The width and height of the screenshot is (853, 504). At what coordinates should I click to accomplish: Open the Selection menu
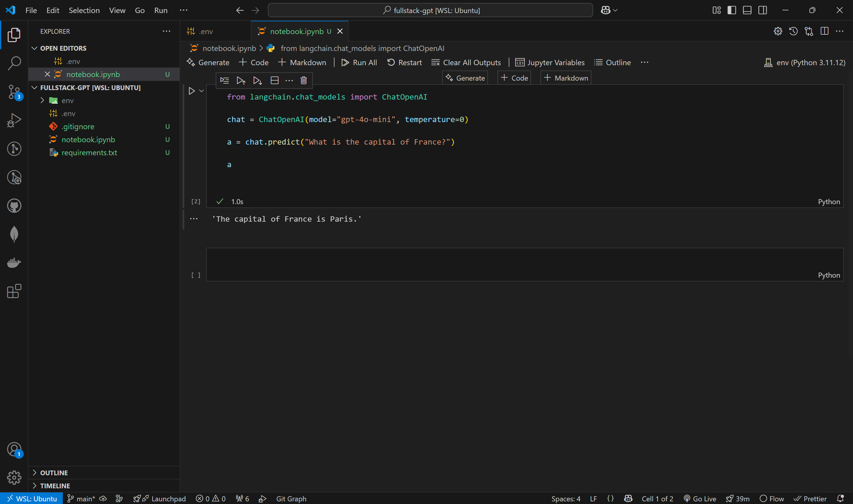click(84, 10)
